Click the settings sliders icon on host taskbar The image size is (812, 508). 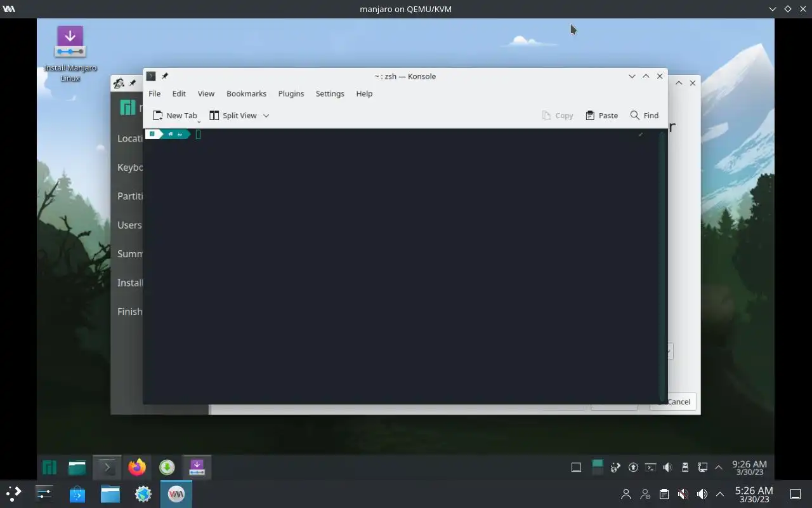44,493
